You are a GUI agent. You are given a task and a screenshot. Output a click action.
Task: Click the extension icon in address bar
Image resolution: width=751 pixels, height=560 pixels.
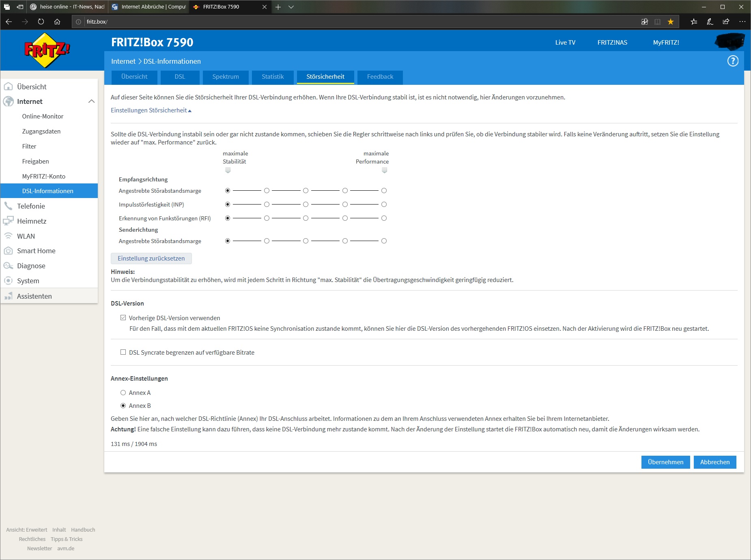tap(644, 22)
